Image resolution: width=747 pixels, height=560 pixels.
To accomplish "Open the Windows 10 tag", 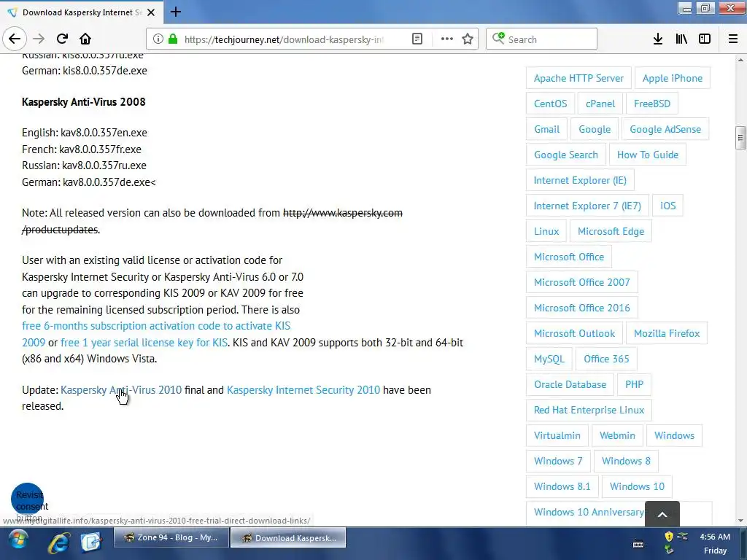I will click(x=636, y=486).
